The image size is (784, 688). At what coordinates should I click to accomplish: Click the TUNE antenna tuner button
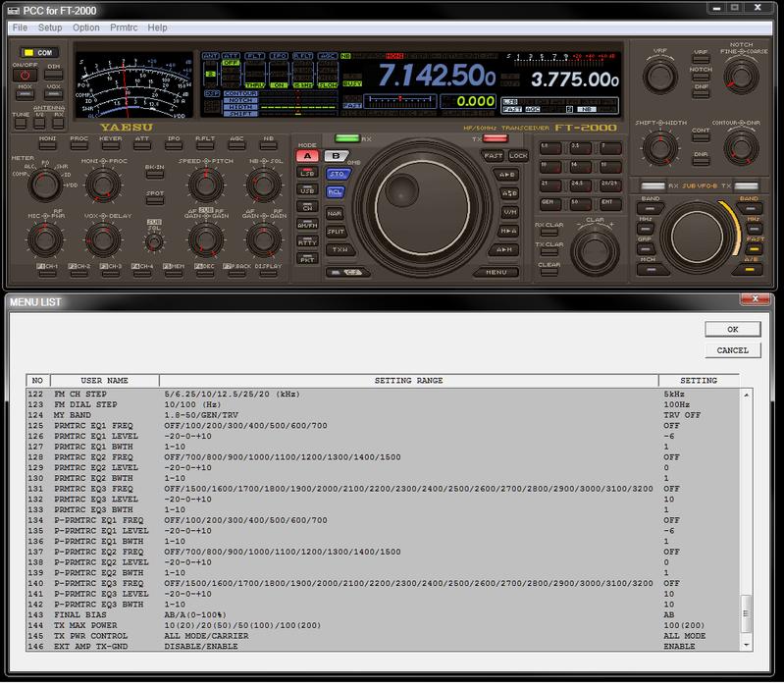pyautogui.click(x=21, y=123)
